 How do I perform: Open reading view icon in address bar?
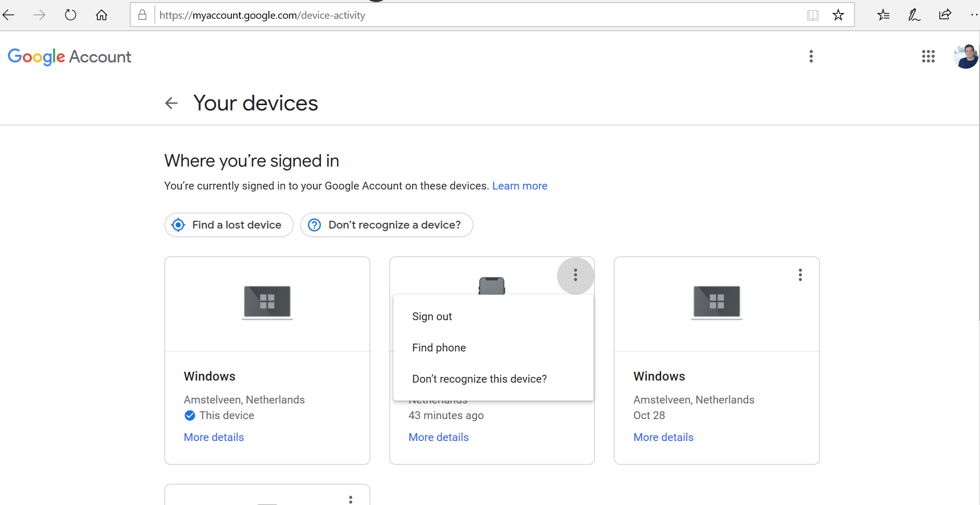coord(813,15)
